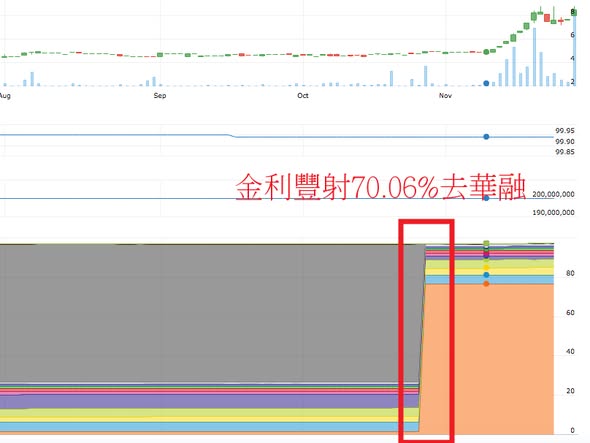Click the tallest mid-November volume bar
This screenshot has width=590, height=443.
pyautogui.click(x=534, y=57)
